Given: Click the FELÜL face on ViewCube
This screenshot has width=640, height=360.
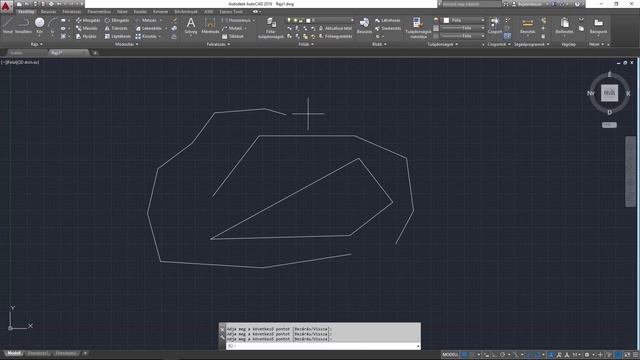Looking at the screenshot, I should click(609, 93).
